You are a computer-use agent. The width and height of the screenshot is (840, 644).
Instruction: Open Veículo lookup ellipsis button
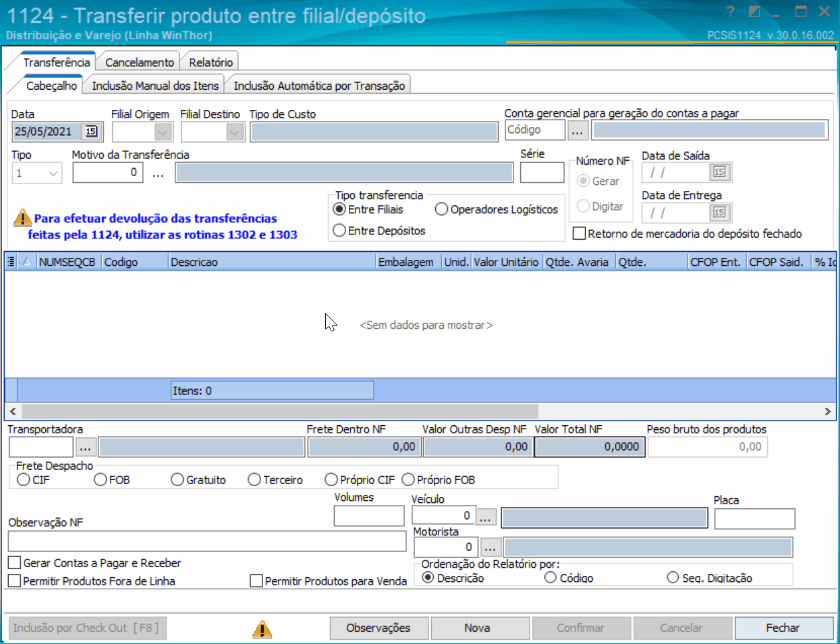pos(486,517)
